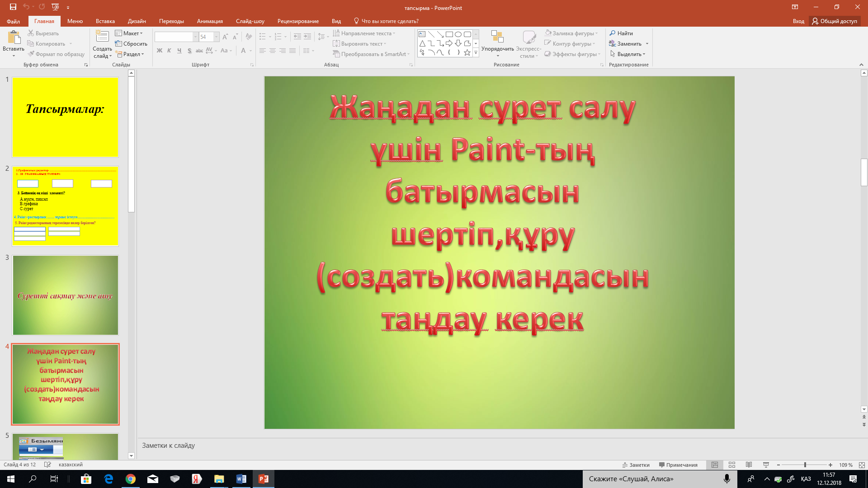
Task: Open the Дизайн ribbon tab
Action: (137, 21)
